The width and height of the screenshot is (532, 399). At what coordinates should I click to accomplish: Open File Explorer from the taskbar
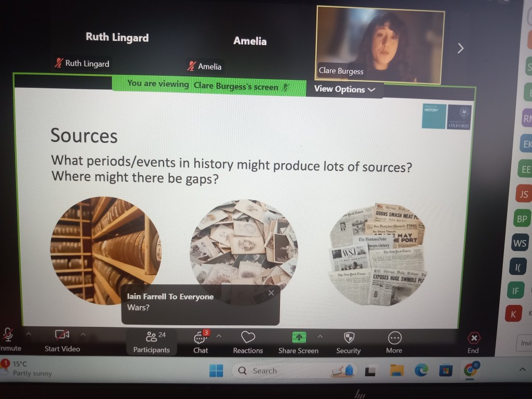coord(397,370)
